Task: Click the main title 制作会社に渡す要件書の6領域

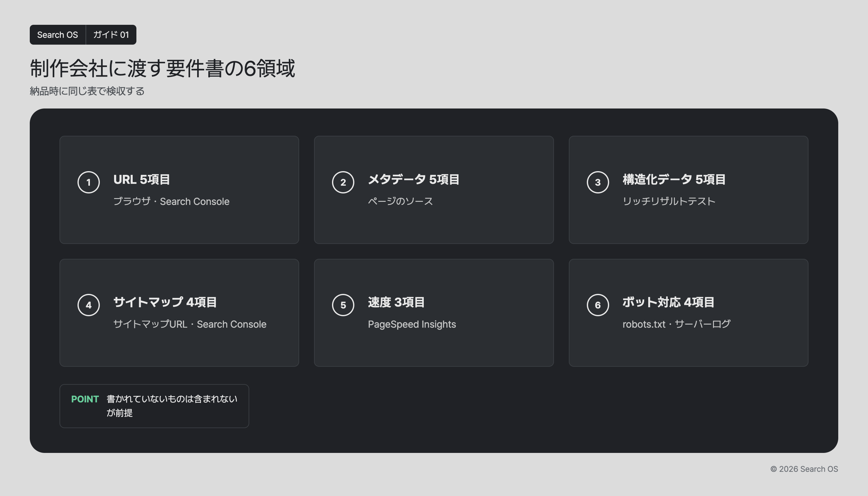Action: coord(162,68)
